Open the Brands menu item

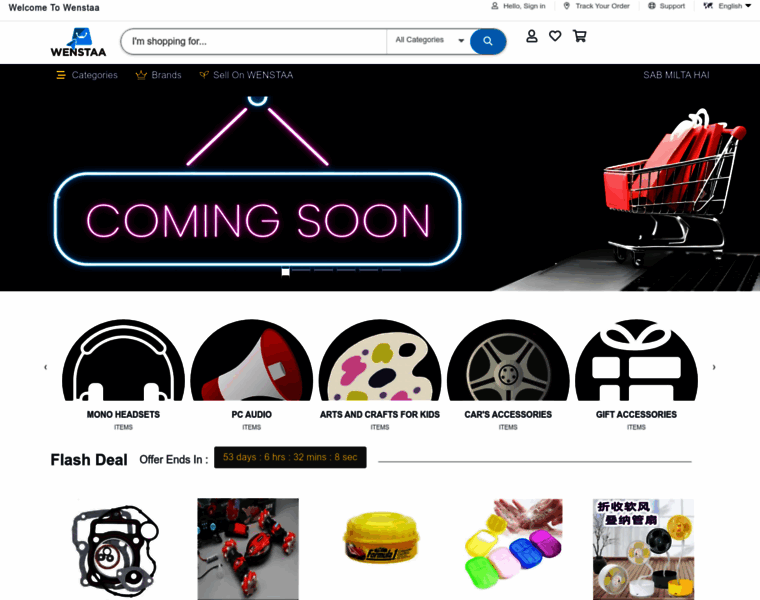click(x=166, y=75)
